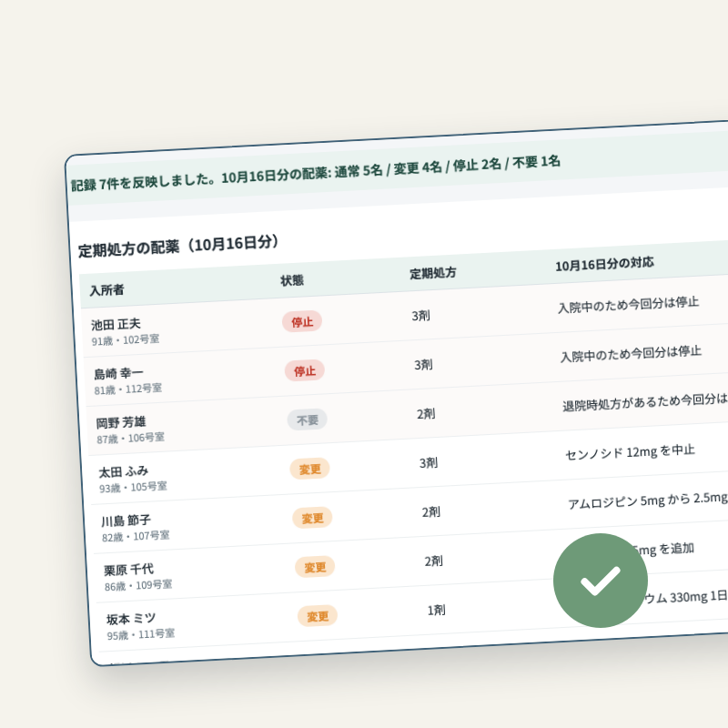Click the 330mg note for 坂本 ミツ
This screenshot has height=728, width=728.
tap(685, 597)
